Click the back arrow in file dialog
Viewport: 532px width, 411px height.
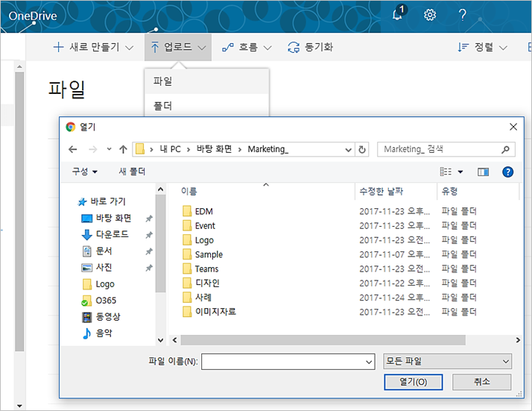[72, 149]
